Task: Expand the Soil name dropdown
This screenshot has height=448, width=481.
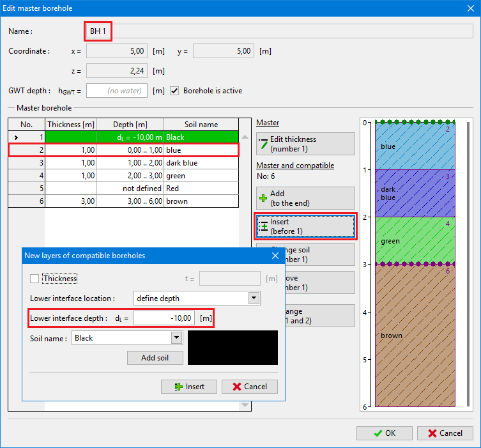Action: (176, 338)
